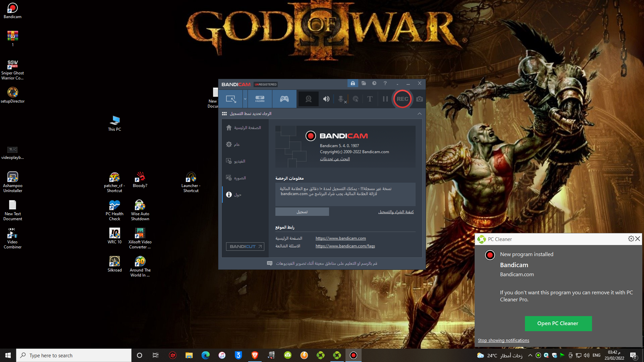Open the notification center icon
The width and height of the screenshot is (644, 362).
click(x=633, y=355)
